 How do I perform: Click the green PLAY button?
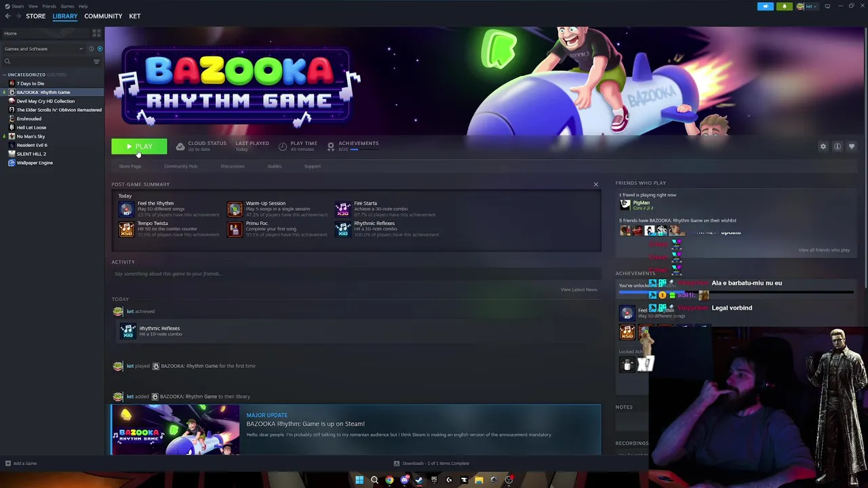[x=139, y=146]
